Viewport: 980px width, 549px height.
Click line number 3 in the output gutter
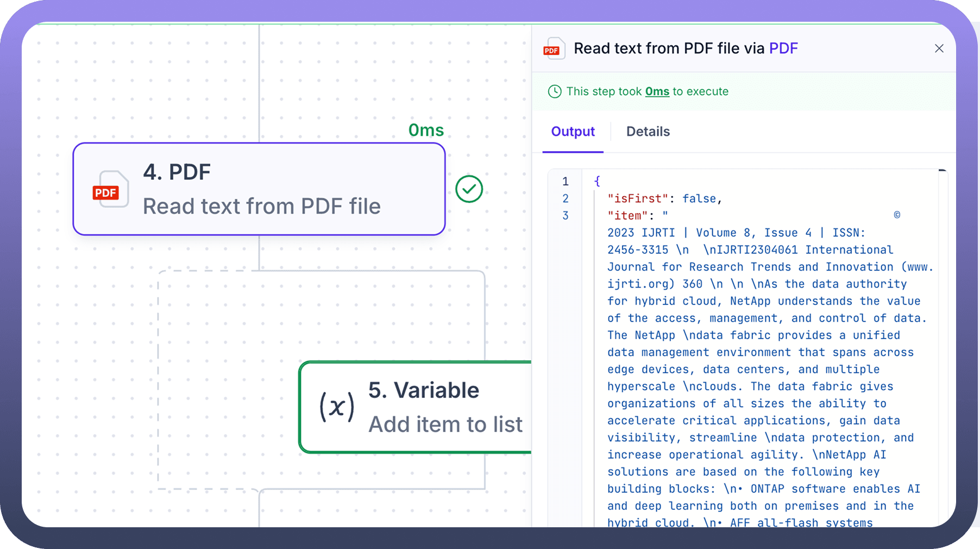(x=566, y=216)
